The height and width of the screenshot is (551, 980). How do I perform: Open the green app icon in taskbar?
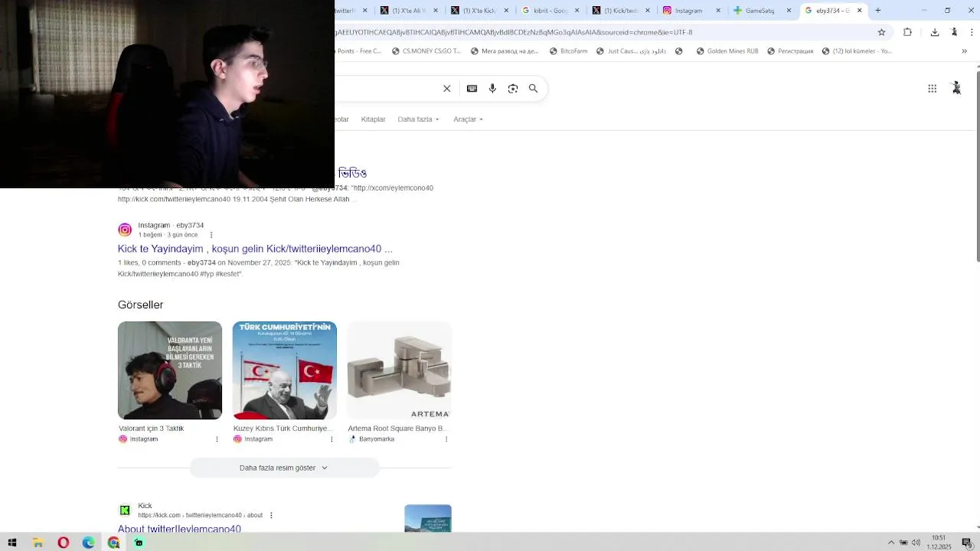(x=139, y=543)
